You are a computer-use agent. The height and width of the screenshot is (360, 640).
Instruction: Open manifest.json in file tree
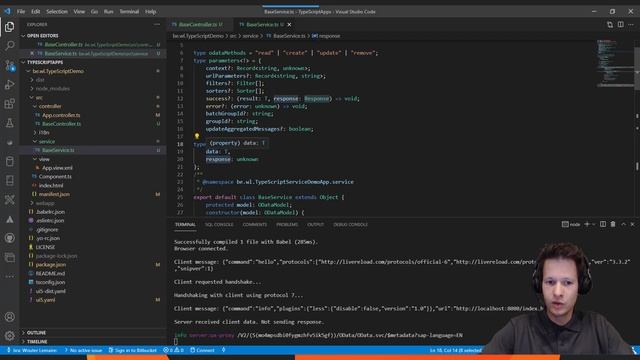[x=54, y=194]
